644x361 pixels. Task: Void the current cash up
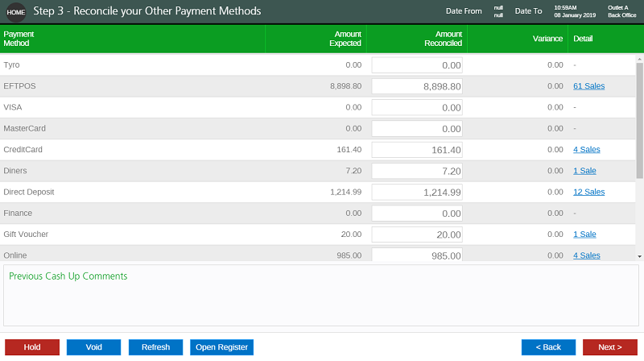(93, 347)
